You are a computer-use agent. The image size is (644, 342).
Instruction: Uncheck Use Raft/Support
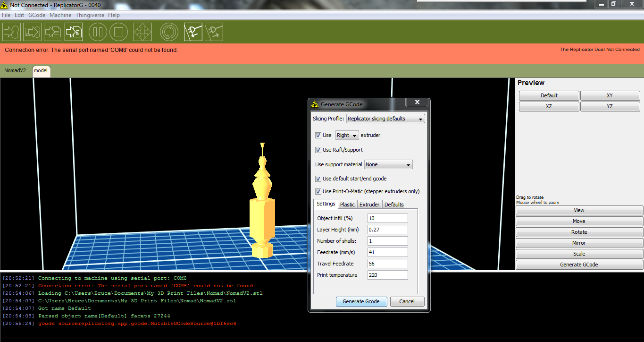(318, 150)
